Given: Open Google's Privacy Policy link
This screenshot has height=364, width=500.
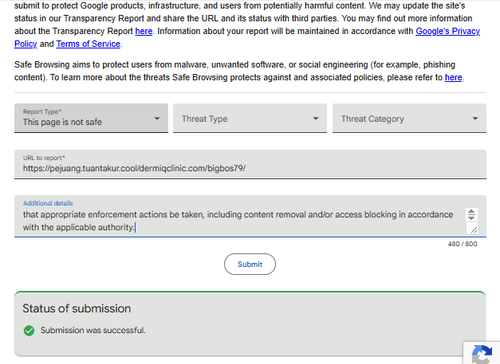Looking at the screenshot, I should [x=448, y=31].
